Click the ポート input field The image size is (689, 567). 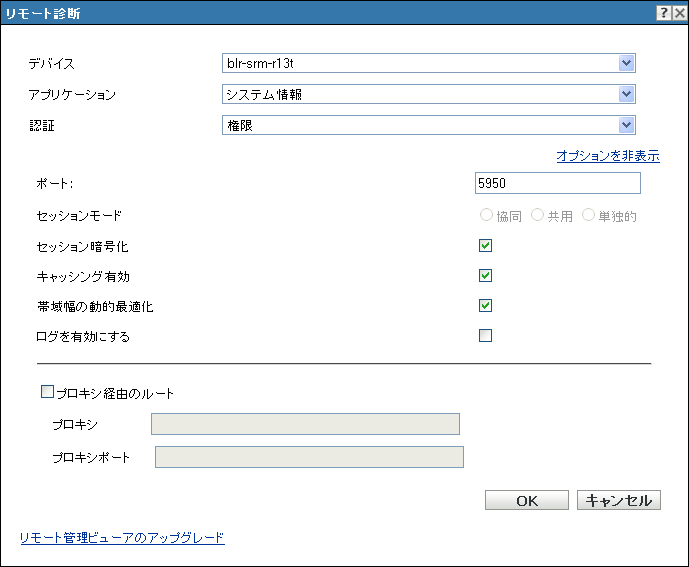coord(558,183)
